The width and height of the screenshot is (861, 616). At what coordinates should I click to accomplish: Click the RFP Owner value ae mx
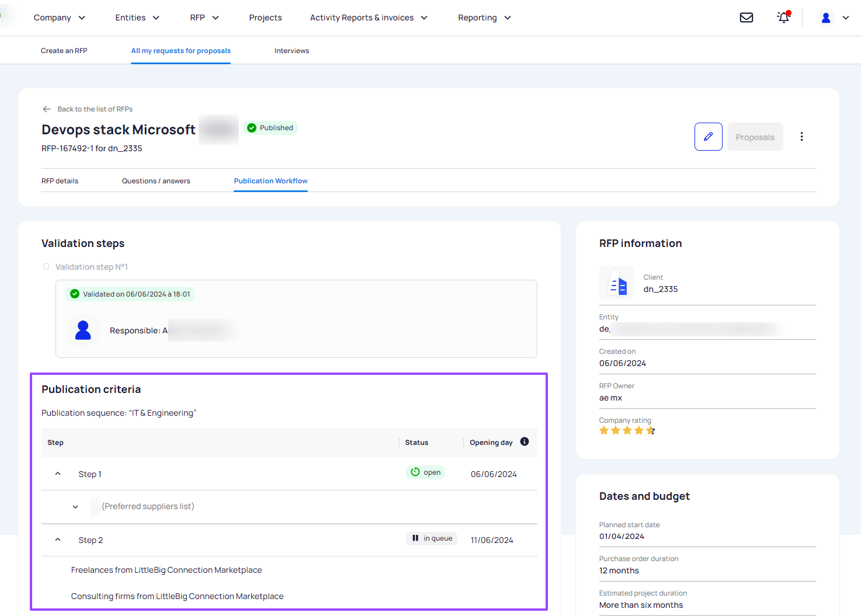(x=610, y=398)
